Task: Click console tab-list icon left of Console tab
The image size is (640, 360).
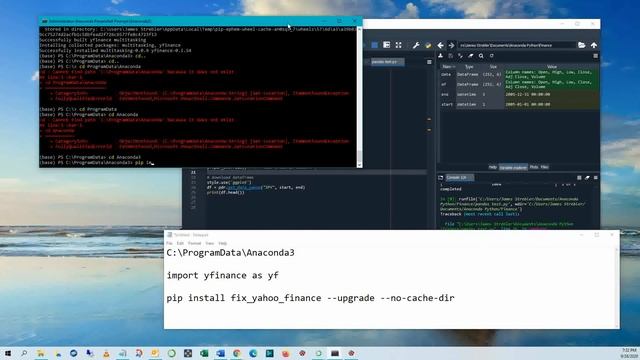Action: click(441, 178)
